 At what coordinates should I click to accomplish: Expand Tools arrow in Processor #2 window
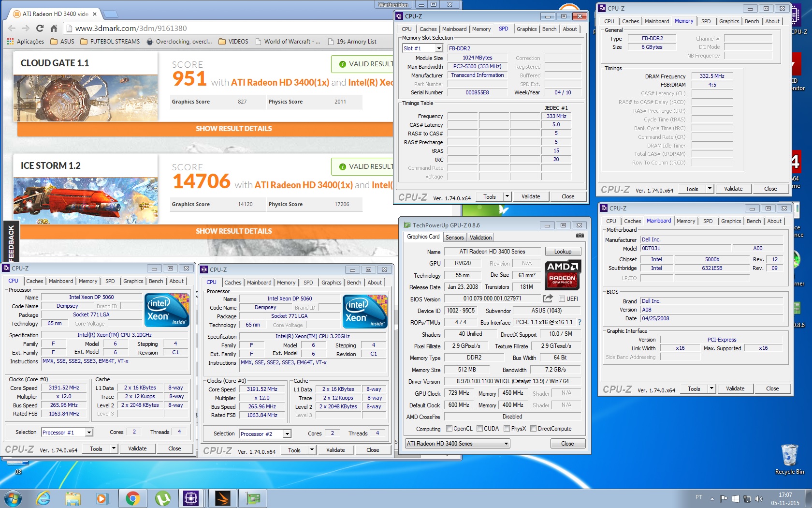tap(312, 450)
